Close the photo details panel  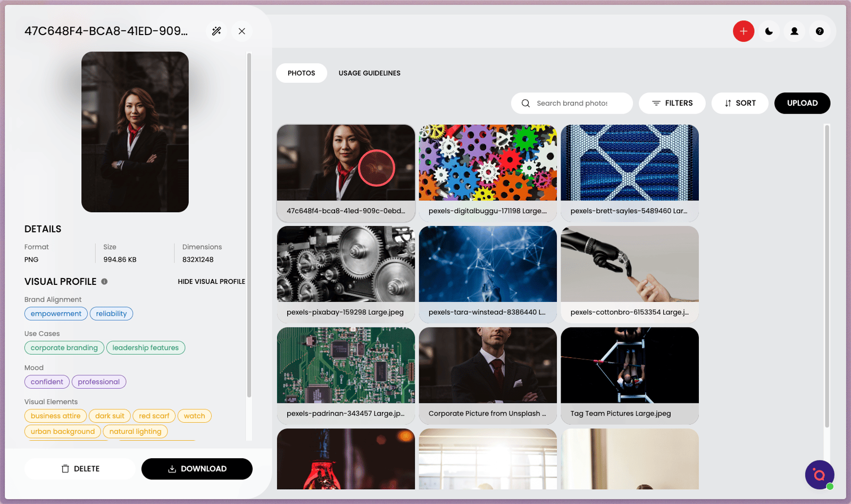[242, 31]
